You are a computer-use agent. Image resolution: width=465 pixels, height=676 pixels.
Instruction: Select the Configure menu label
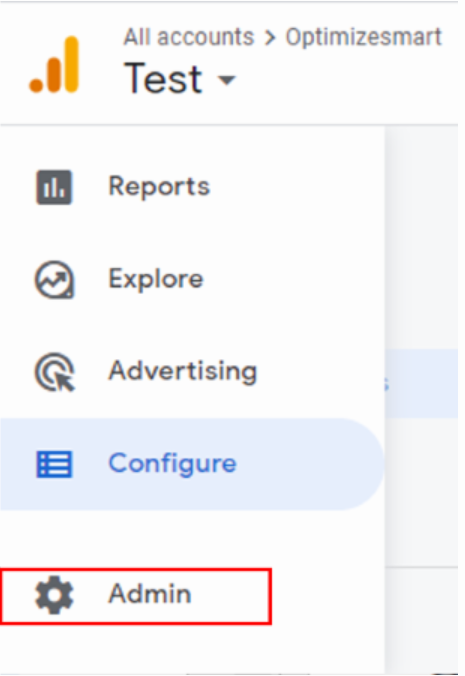[172, 464]
